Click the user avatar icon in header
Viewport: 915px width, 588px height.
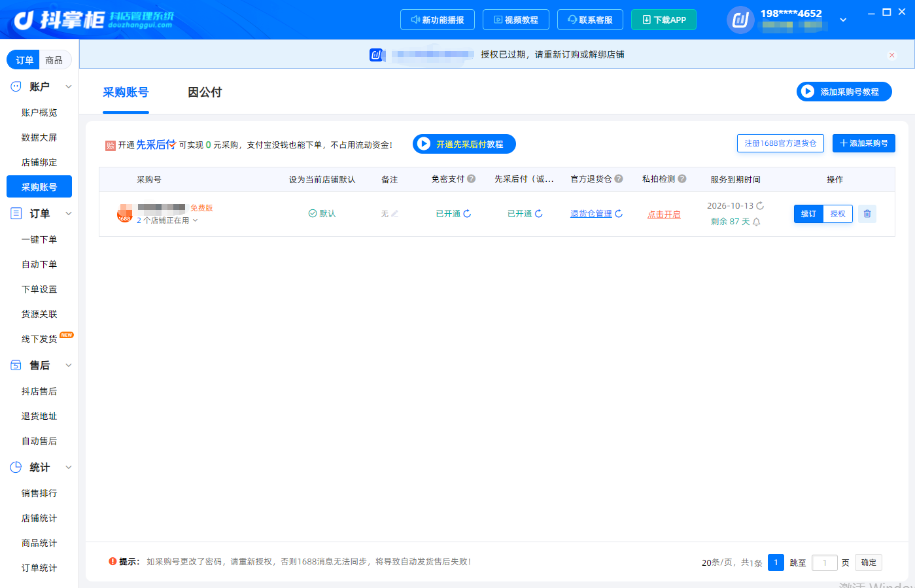click(740, 20)
